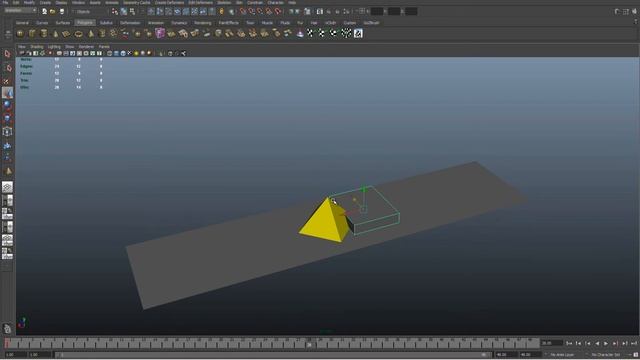The image size is (640, 360).
Task: Click the Save Scene icon
Action: (x=62, y=11)
